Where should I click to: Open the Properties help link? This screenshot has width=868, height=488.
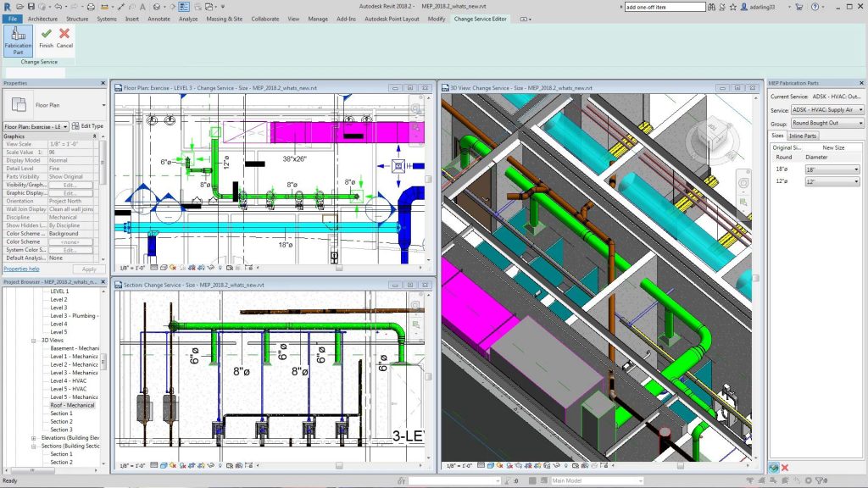[x=21, y=269]
